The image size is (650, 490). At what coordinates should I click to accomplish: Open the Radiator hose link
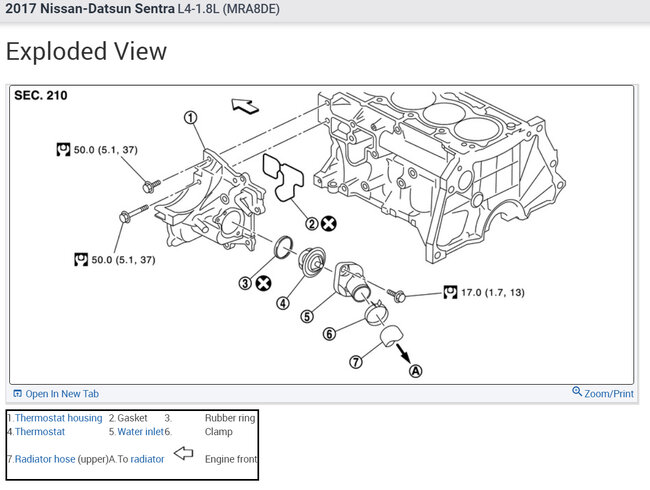pos(45,459)
